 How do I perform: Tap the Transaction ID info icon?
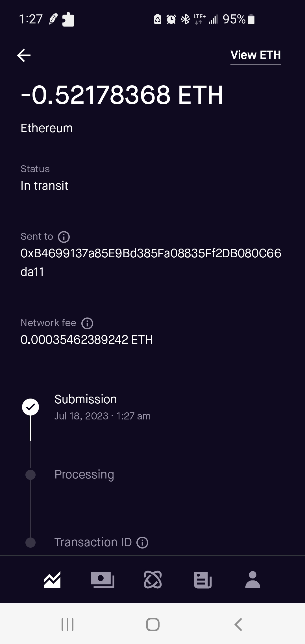click(x=142, y=542)
